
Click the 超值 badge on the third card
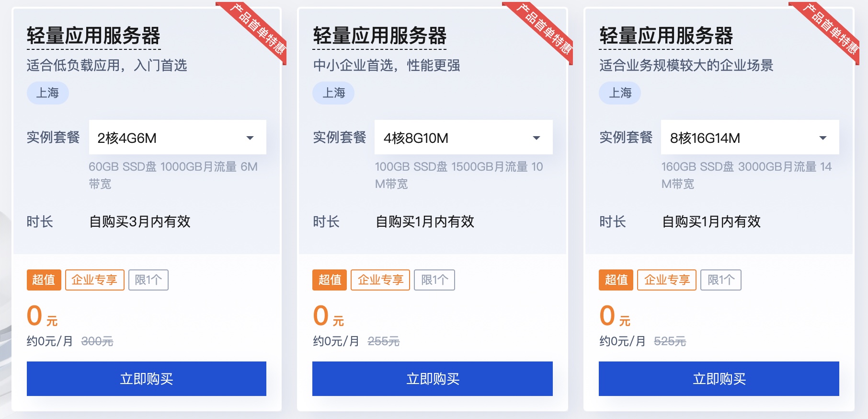(616, 280)
